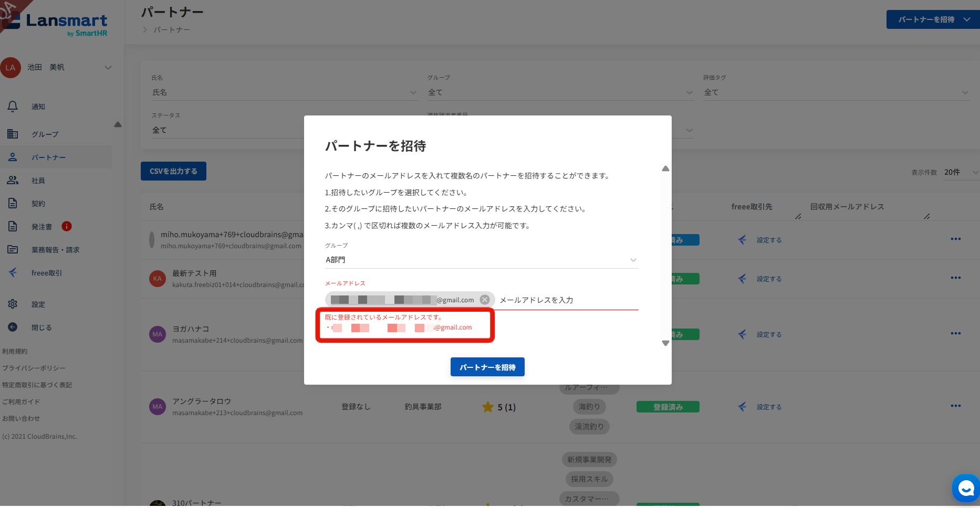Viewport: 980px width, 508px height.
Task: Open the notifications bell icon
Action: (13, 107)
